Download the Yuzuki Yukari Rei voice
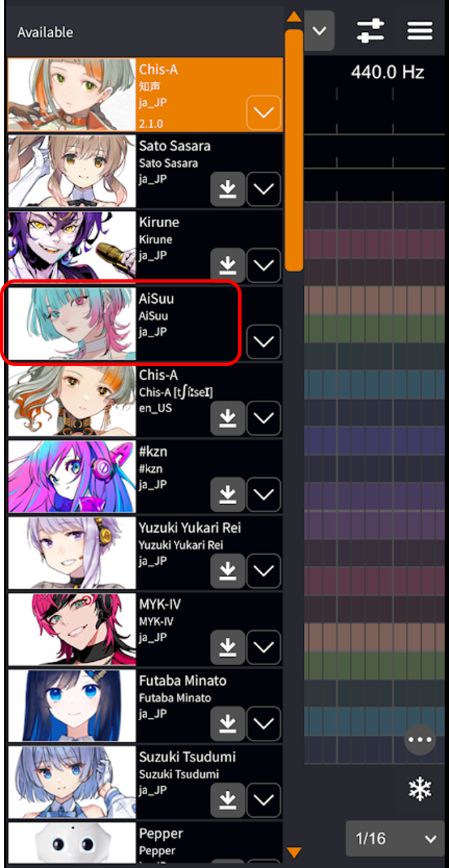This screenshot has width=449, height=868. coord(227,571)
